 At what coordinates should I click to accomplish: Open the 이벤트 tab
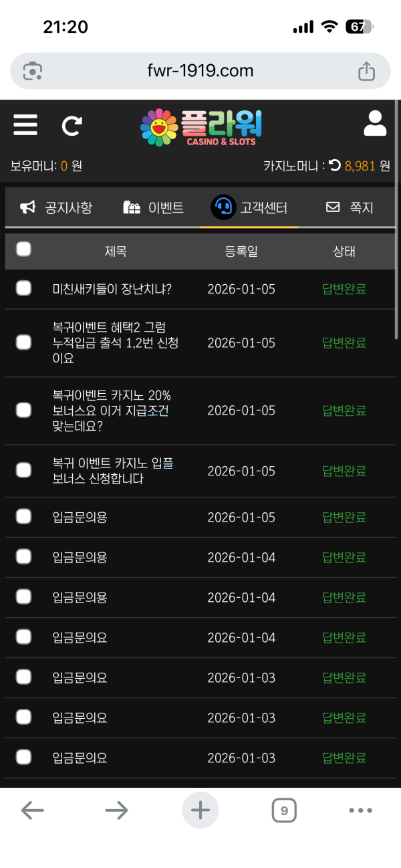coord(153,207)
